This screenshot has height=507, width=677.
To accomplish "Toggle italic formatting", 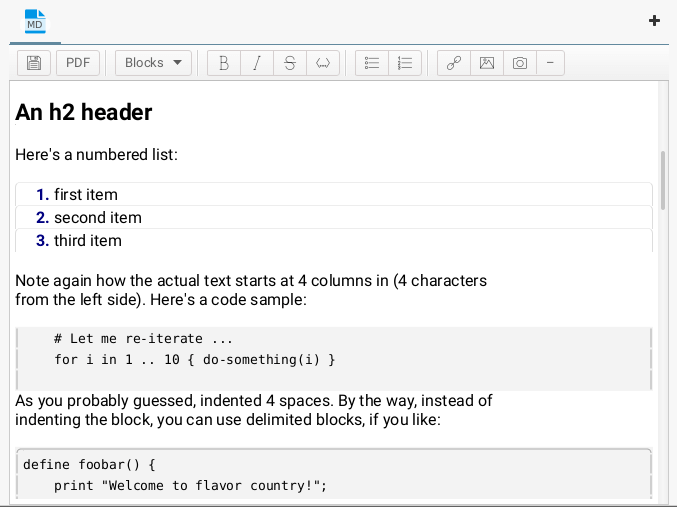I will (257, 63).
